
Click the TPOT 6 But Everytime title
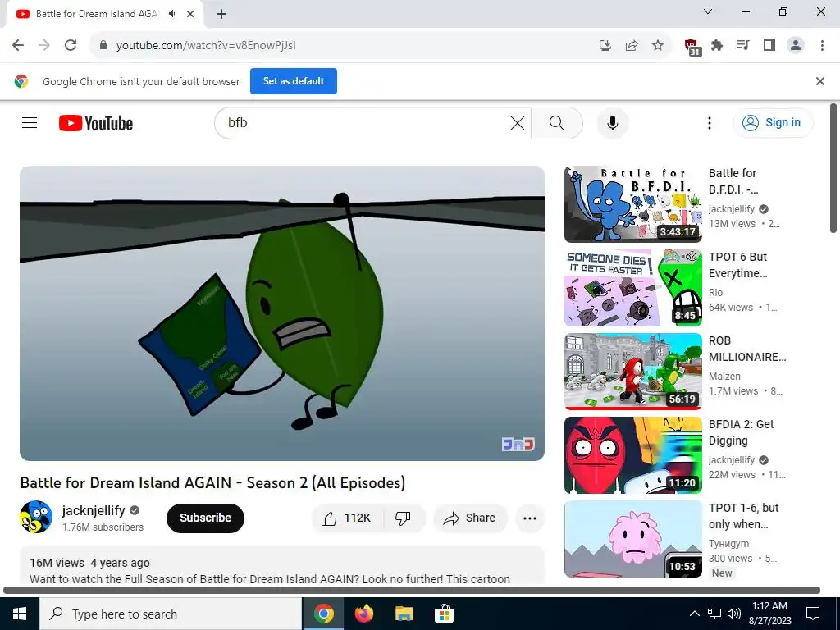tap(738, 265)
